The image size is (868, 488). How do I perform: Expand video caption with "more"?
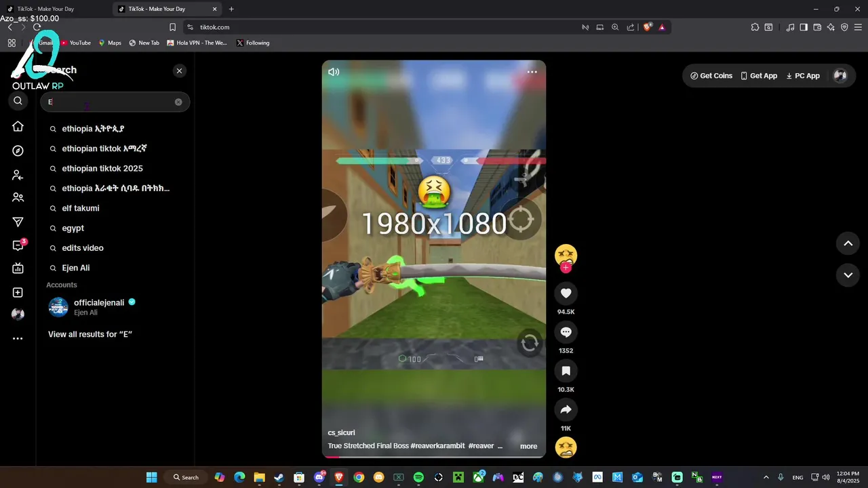528,446
